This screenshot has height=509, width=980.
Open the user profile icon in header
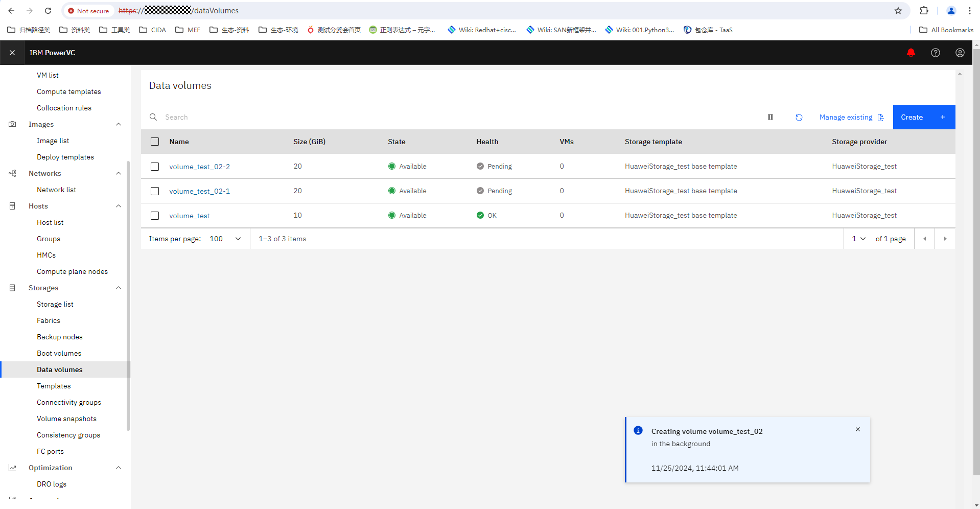(960, 53)
